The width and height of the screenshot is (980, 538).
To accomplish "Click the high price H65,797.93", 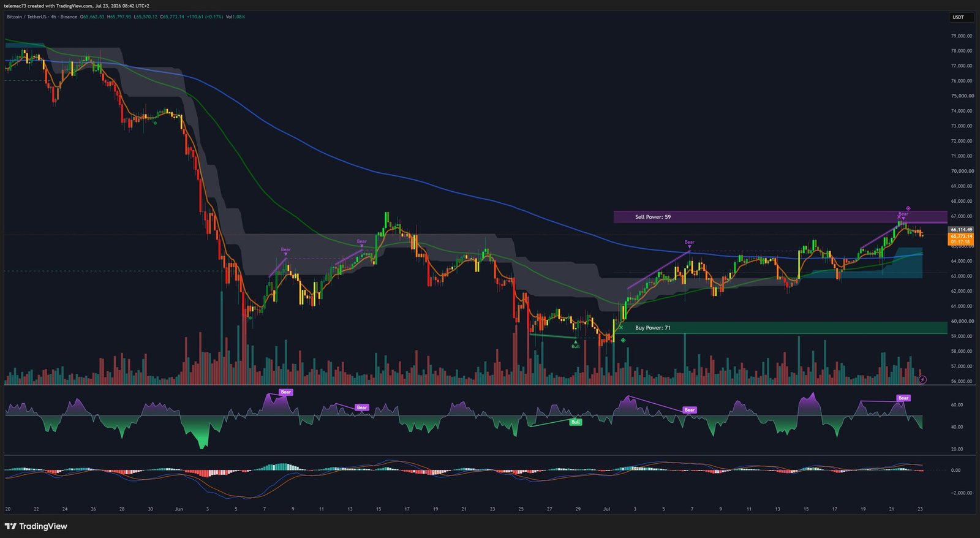I will [x=119, y=17].
